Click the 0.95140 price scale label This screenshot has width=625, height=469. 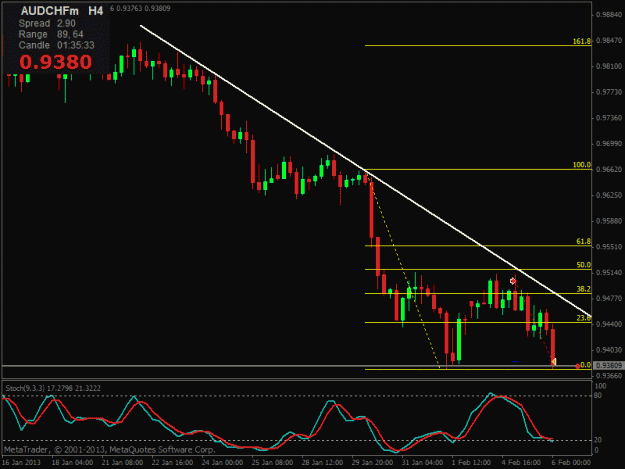pyautogui.click(x=609, y=273)
